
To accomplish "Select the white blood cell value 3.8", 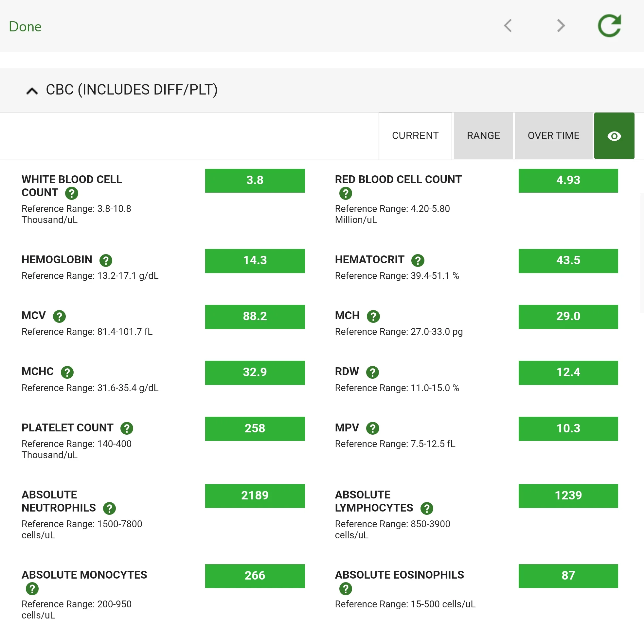I will click(x=255, y=181).
